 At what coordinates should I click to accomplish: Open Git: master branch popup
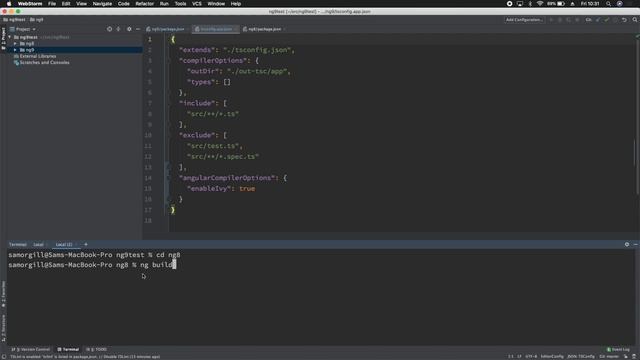coord(609,356)
